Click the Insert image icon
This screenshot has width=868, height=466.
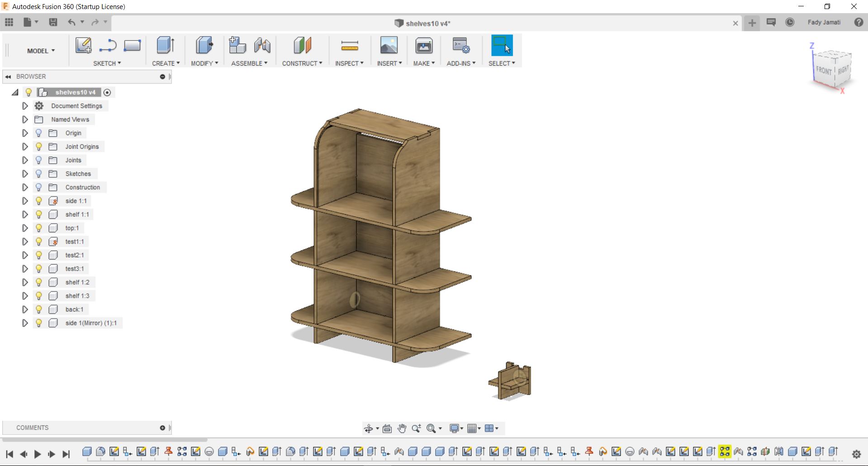pyautogui.click(x=389, y=46)
